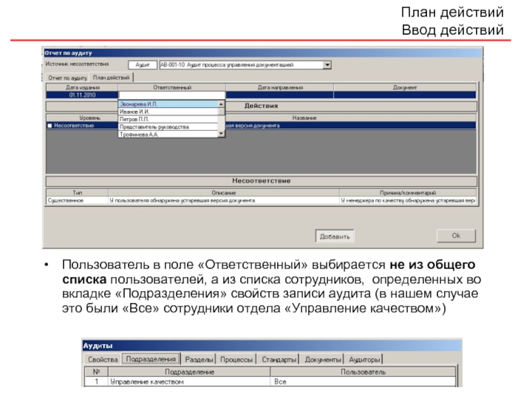Screen dimensions: 532x399
Task: Open the audit source dropdown arrow
Action: click(x=327, y=65)
